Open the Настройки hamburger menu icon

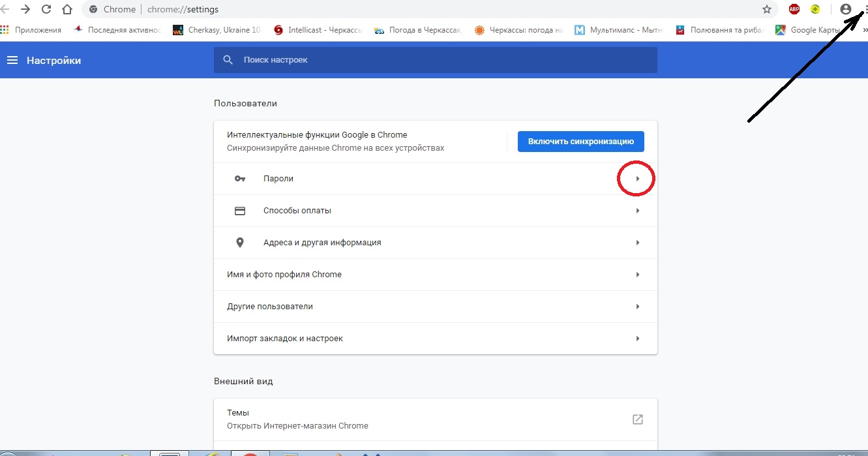tap(12, 60)
